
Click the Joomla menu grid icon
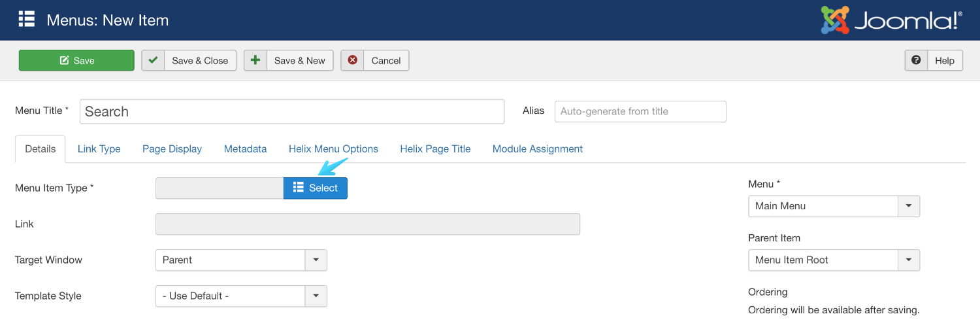(26, 19)
